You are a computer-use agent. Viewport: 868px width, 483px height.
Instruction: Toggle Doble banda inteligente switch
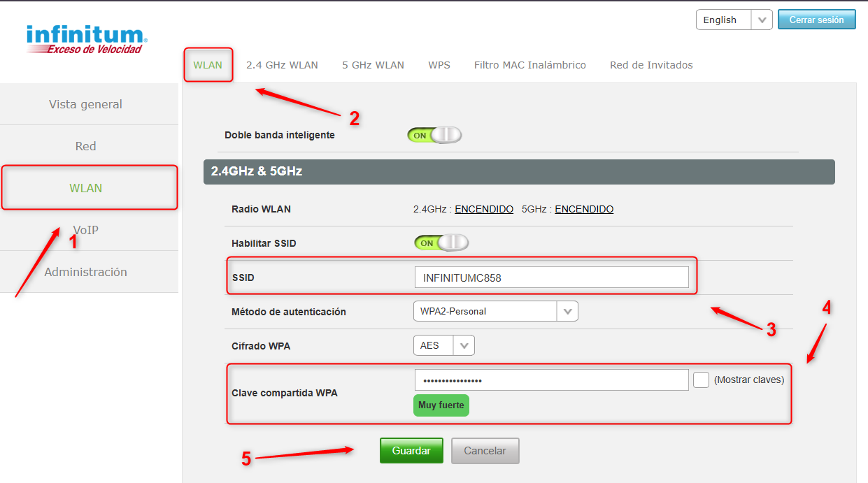[x=434, y=135]
